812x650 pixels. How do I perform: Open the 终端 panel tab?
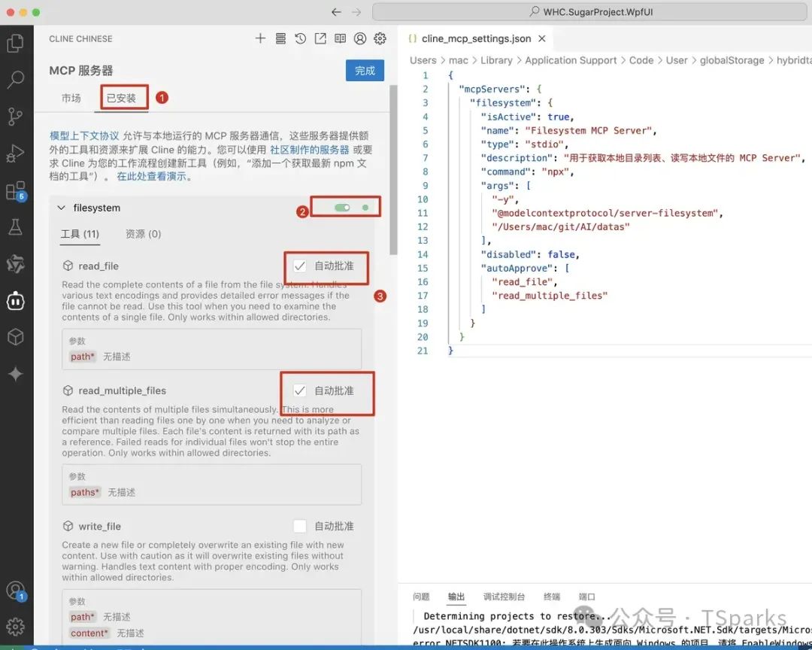click(x=551, y=596)
